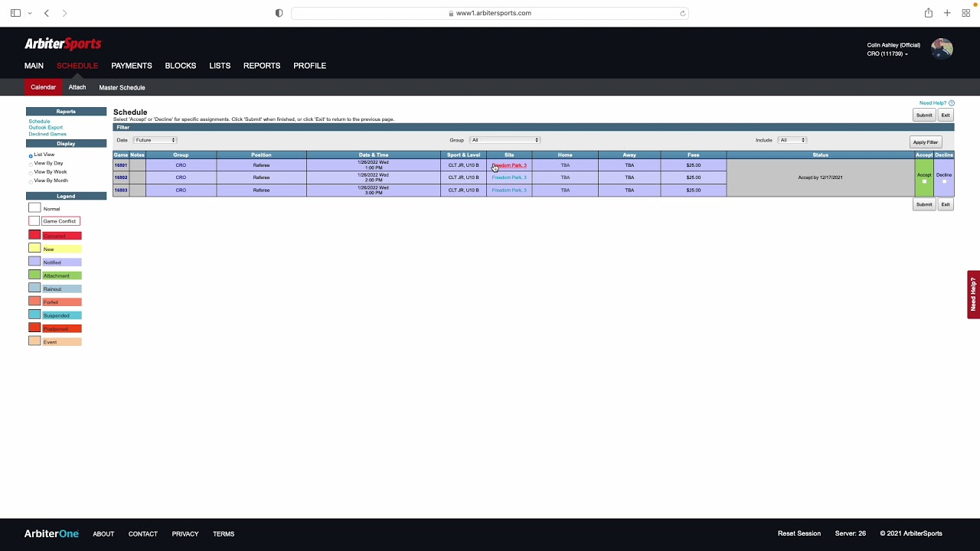Open the PRIVACY footer link
Screen dimensions: 980x551
(185, 534)
